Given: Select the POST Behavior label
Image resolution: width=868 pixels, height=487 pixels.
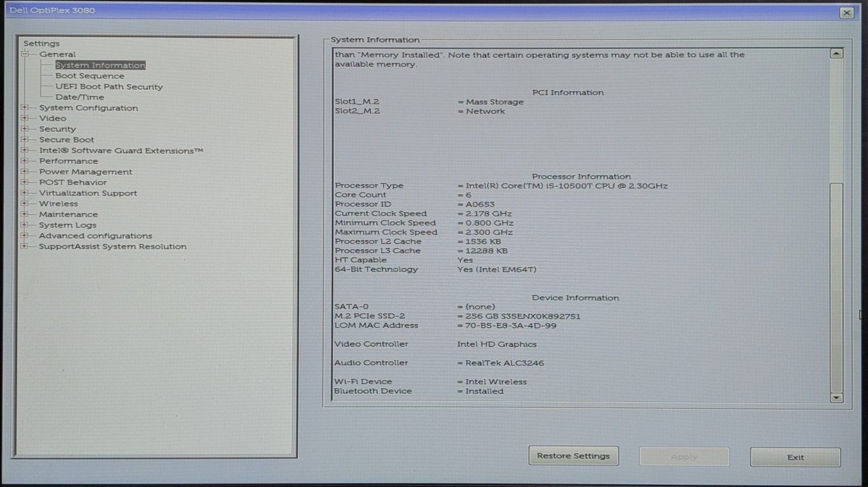Looking at the screenshot, I should (x=73, y=182).
